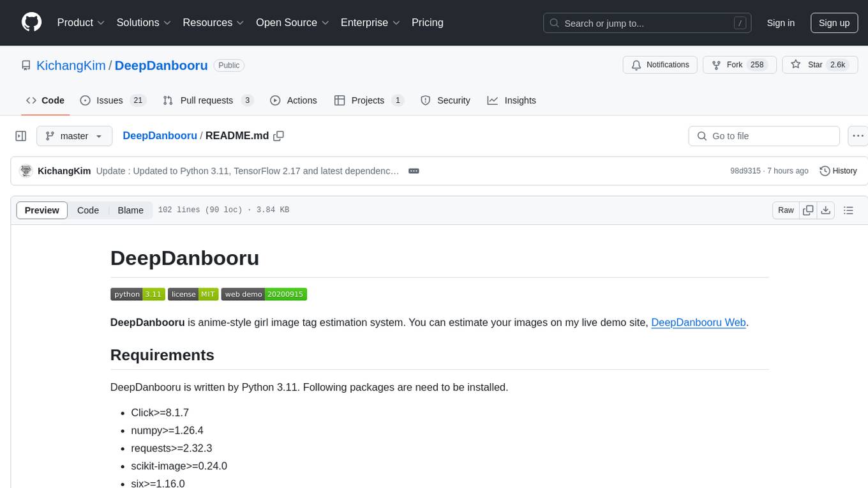Select the Preview view toggle
The image size is (868, 488).
point(42,210)
